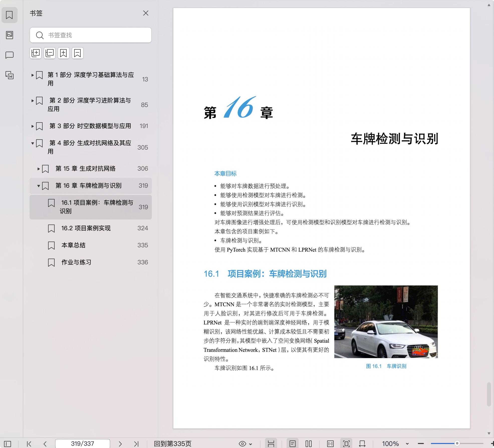Screen dimensions: 494x448
Task: Toggle continuous scrolling mode icon
Action: (x=271, y=444)
